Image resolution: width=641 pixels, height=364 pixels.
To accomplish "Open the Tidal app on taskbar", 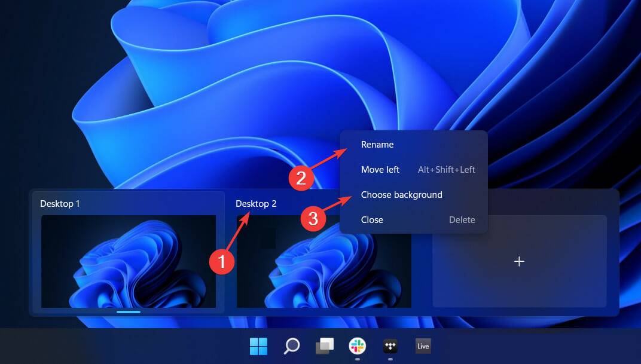I will [390, 345].
